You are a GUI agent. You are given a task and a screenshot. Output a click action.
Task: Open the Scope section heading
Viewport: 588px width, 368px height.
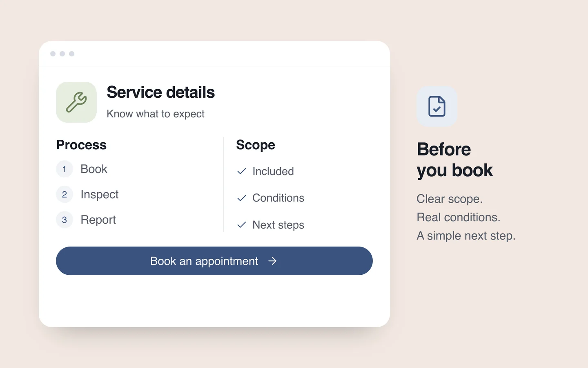(x=256, y=145)
